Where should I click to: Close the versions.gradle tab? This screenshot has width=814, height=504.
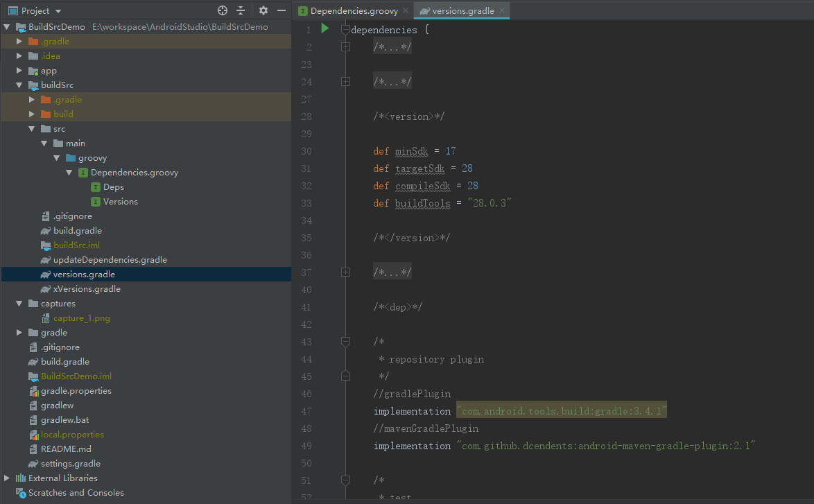(502, 10)
